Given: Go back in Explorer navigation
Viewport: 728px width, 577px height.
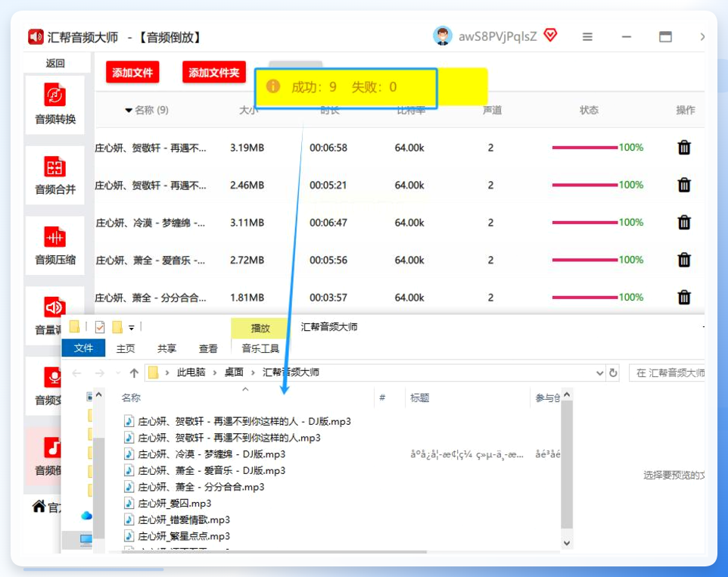Looking at the screenshot, I should (77, 373).
